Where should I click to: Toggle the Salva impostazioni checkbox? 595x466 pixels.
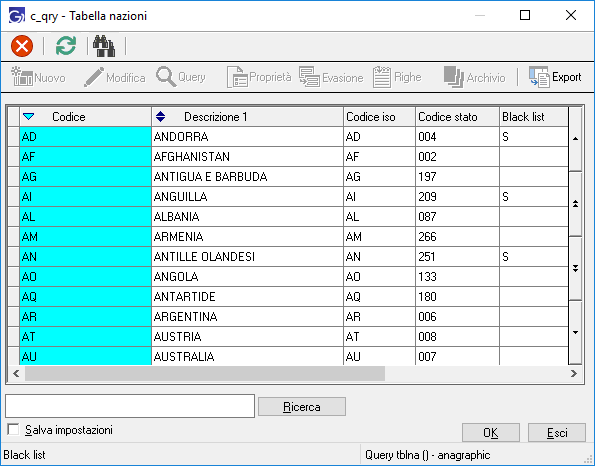coord(13,430)
